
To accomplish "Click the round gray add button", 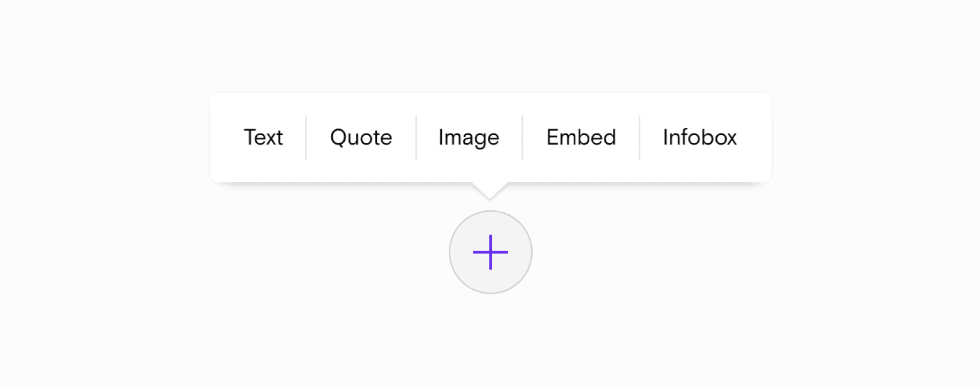I will [491, 252].
